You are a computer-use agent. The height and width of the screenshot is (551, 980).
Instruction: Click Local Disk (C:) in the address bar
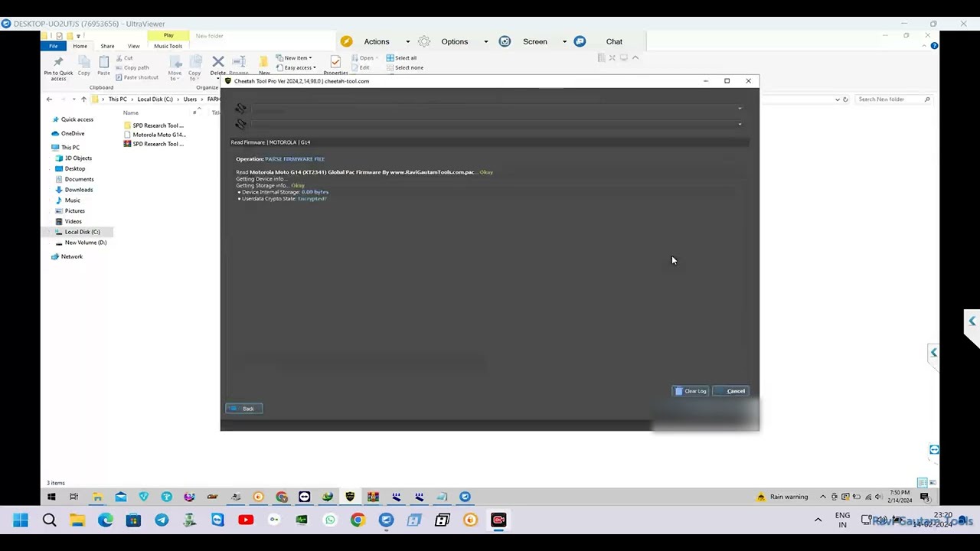point(155,99)
